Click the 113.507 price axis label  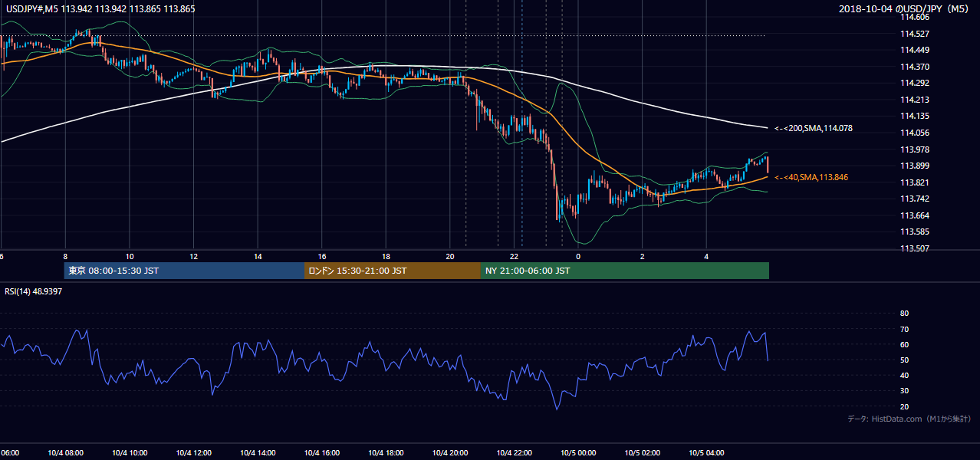[914, 248]
